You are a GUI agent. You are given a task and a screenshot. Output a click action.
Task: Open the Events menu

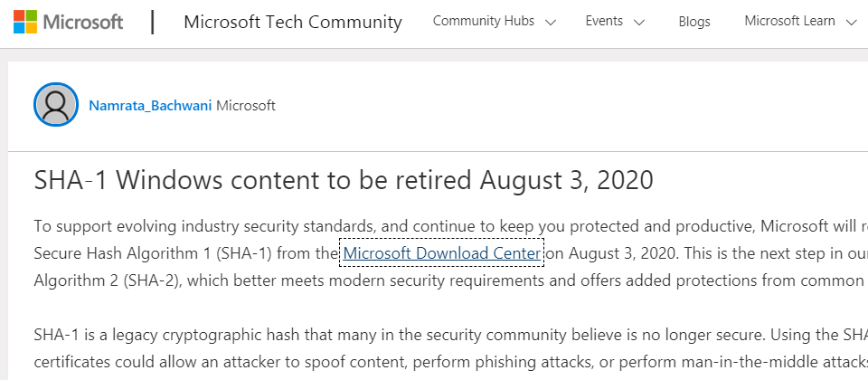click(604, 21)
